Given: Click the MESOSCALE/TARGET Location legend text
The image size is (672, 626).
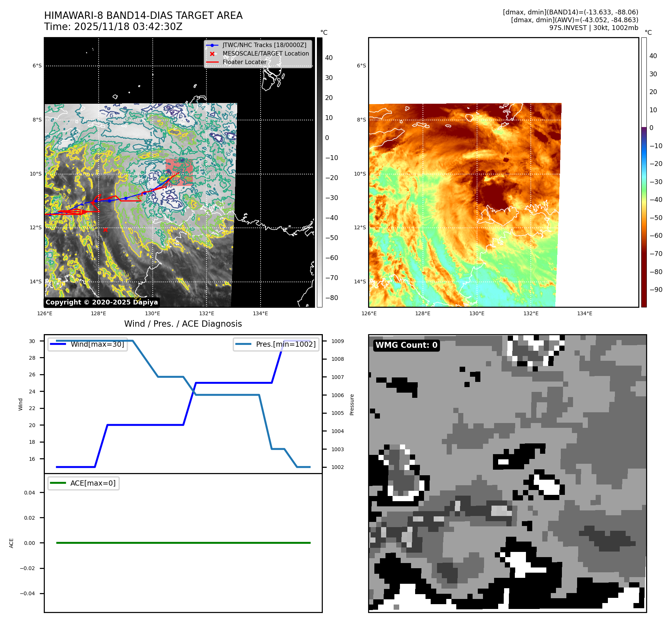Looking at the screenshot, I should tap(265, 54).
